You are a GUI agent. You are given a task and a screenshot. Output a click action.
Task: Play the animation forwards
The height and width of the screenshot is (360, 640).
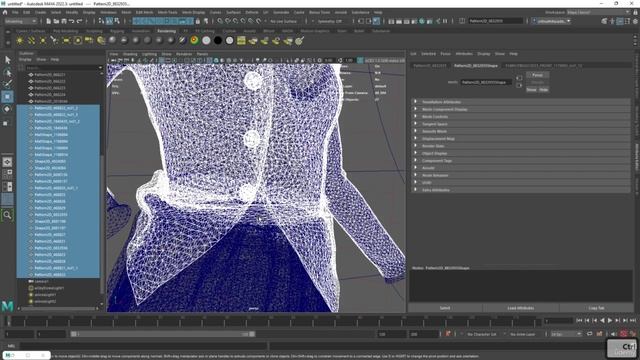pyautogui.click(x=610, y=321)
